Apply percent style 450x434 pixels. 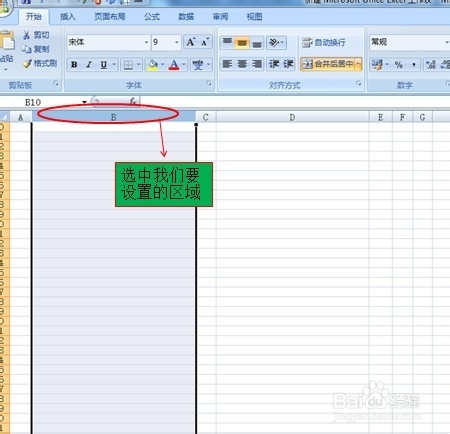pos(399,65)
